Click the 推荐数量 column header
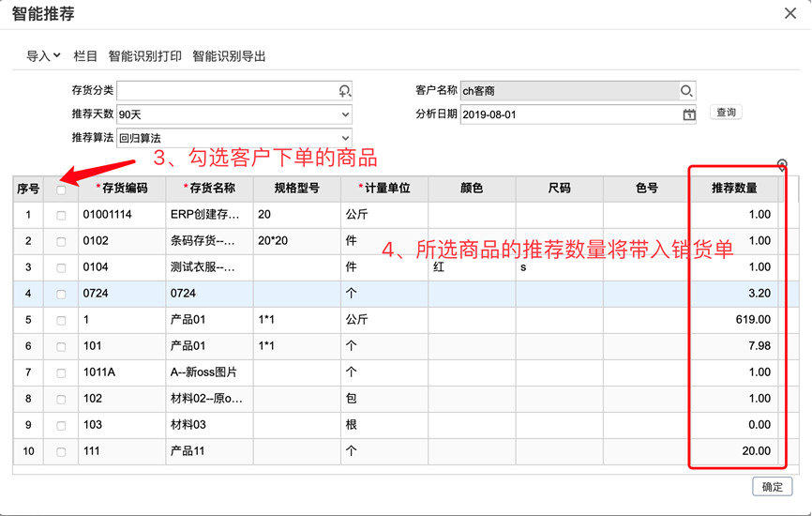This screenshot has width=812, height=516. [734, 189]
